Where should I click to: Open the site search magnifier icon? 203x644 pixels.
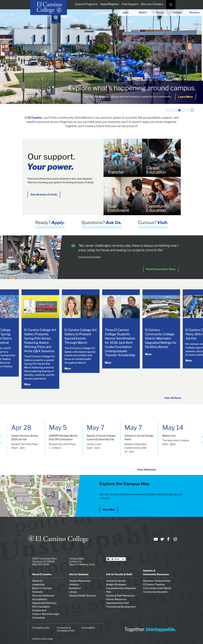pos(171,5)
